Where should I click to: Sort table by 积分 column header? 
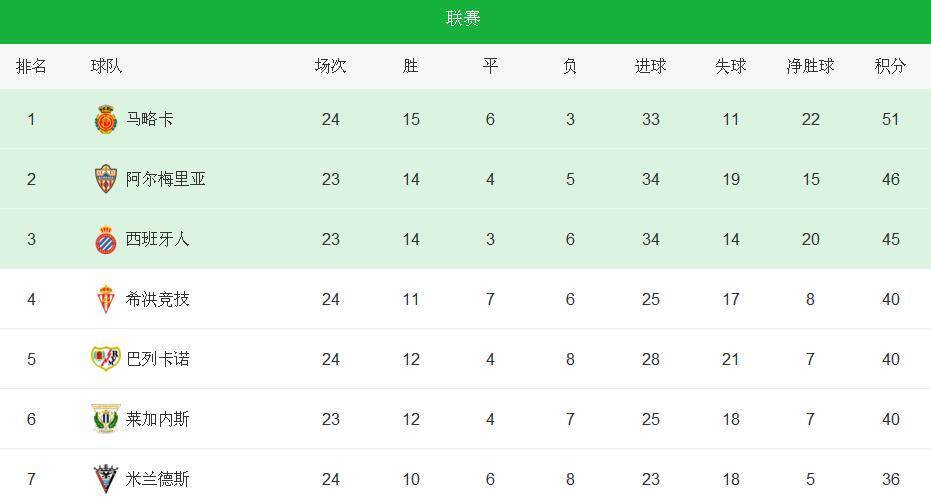coord(890,66)
